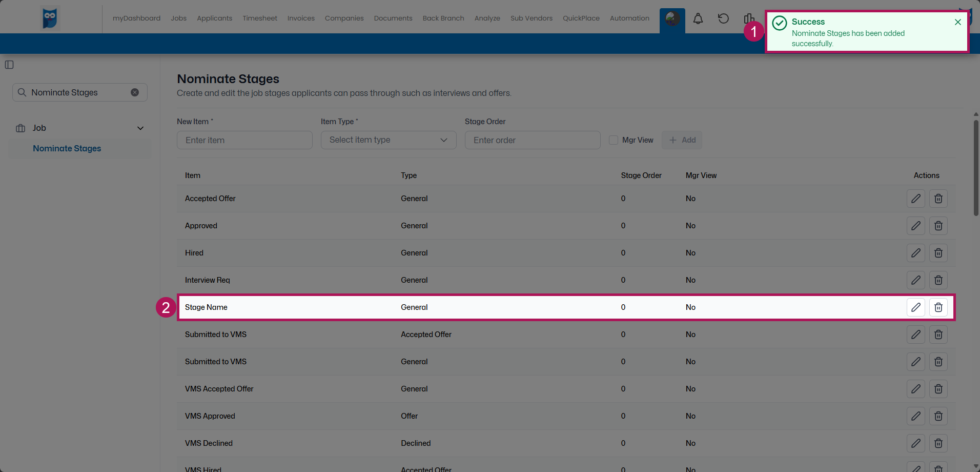
Task: Edit the VMS Accepted Offer stage
Action: pyautogui.click(x=916, y=389)
